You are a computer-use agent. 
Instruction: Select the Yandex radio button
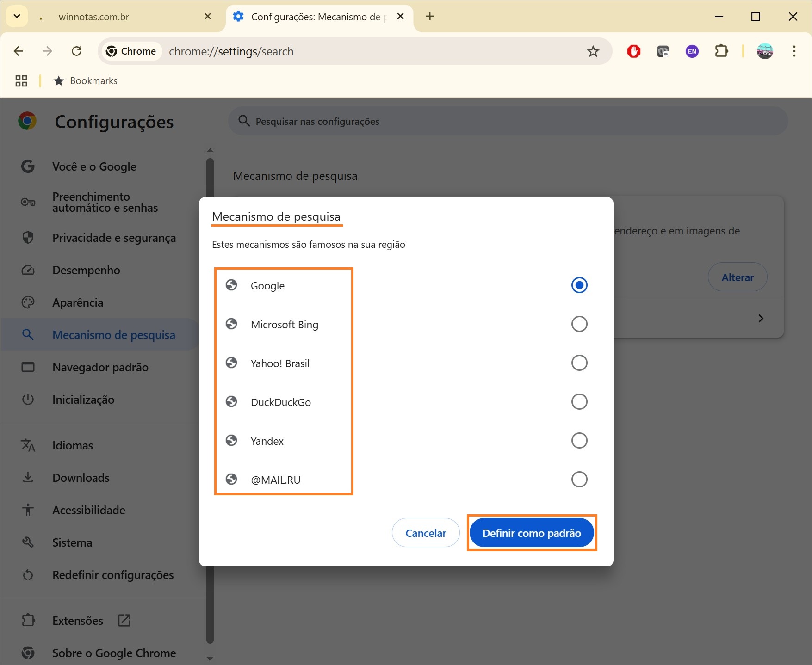coord(579,441)
